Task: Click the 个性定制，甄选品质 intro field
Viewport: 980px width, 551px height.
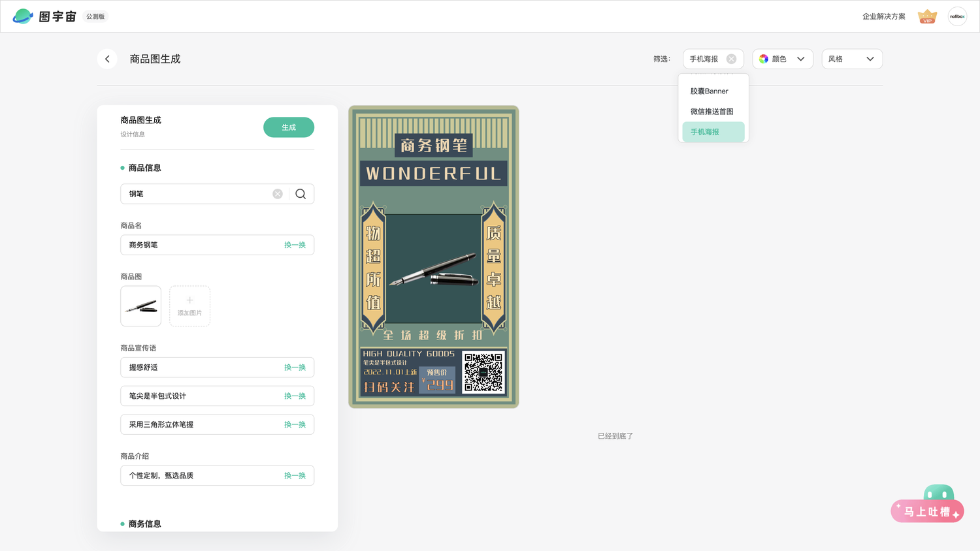Action: pyautogui.click(x=218, y=475)
